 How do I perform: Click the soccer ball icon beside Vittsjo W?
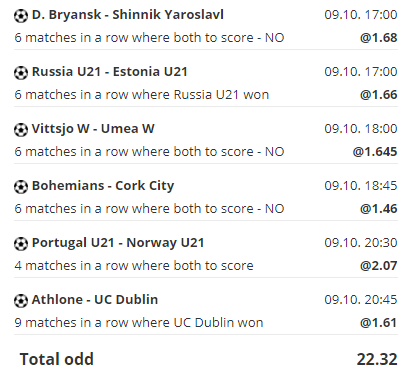[21, 130]
